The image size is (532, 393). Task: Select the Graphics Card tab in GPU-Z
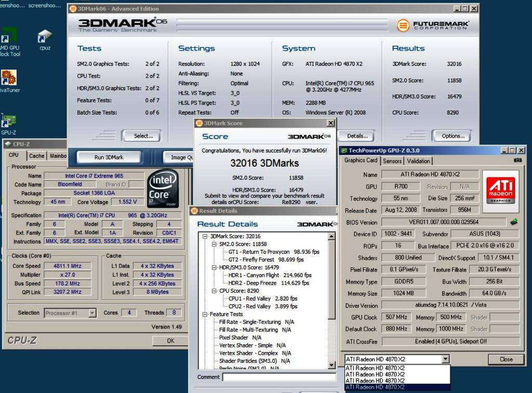361,160
